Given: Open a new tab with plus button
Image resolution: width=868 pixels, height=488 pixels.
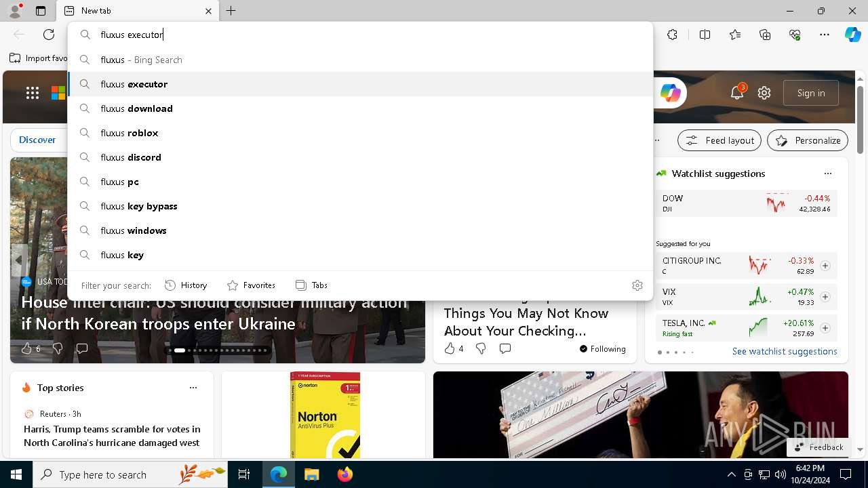Looking at the screenshot, I should [231, 11].
